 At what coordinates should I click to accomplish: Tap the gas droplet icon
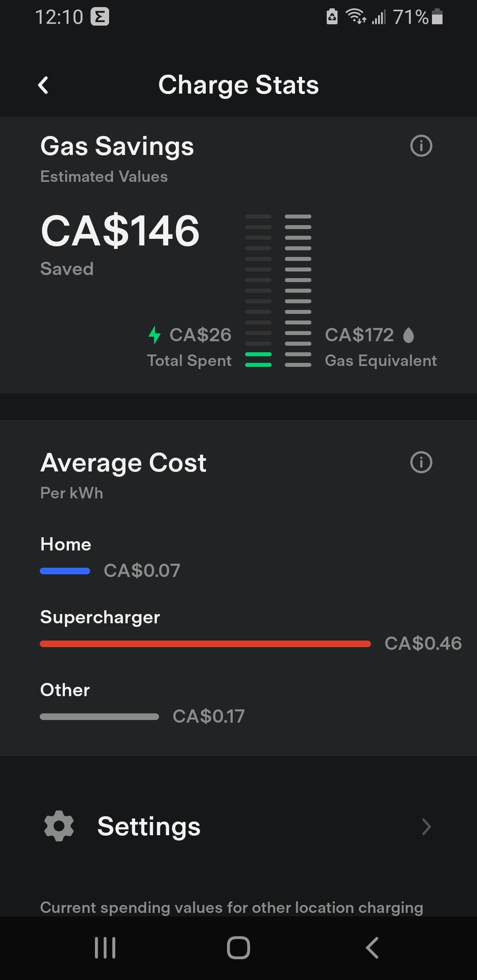tap(409, 335)
